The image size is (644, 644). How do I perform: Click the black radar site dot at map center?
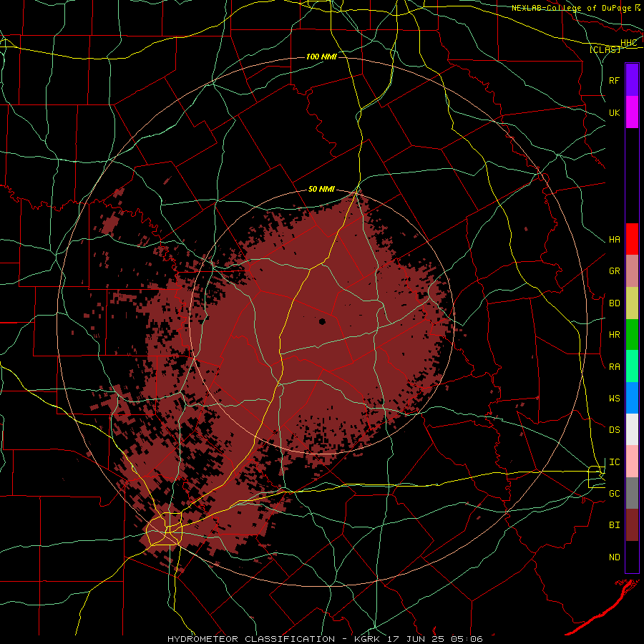click(323, 321)
